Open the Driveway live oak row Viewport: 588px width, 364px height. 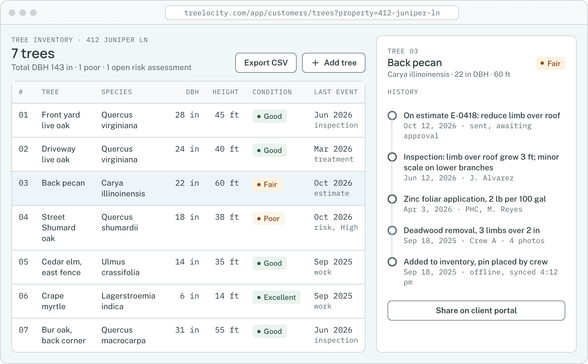coord(188,154)
